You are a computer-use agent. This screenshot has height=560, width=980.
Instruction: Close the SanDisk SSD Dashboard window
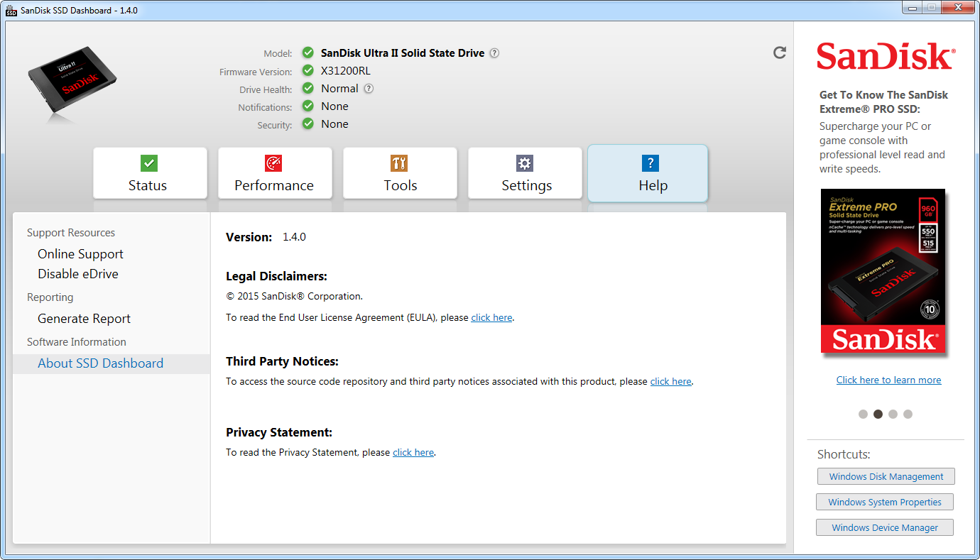[958, 7]
